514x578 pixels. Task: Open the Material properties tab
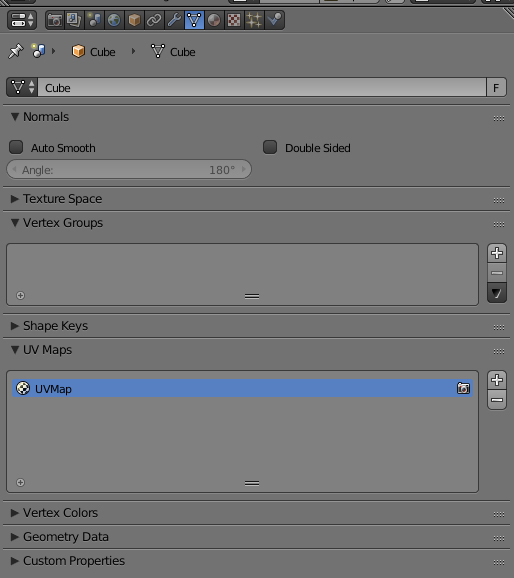[x=214, y=20]
